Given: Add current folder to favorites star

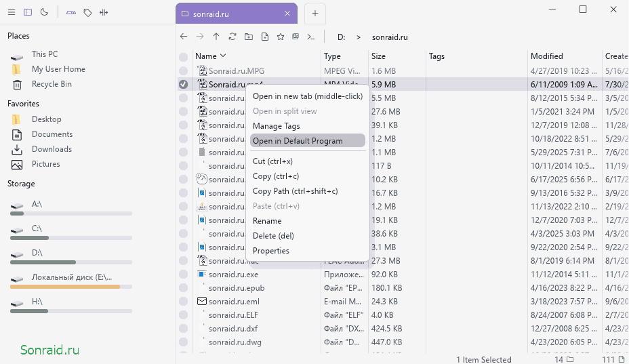Looking at the screenshot, I should [281, 37].
